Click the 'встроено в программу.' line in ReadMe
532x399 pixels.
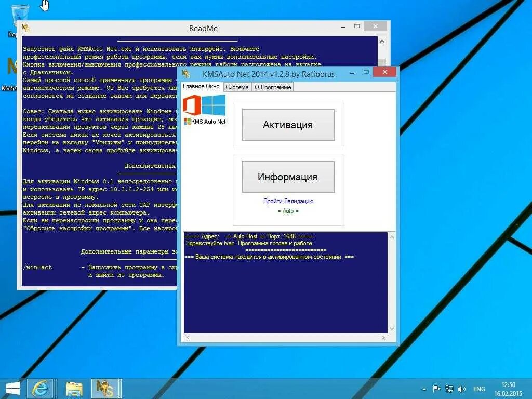(60, 197)
